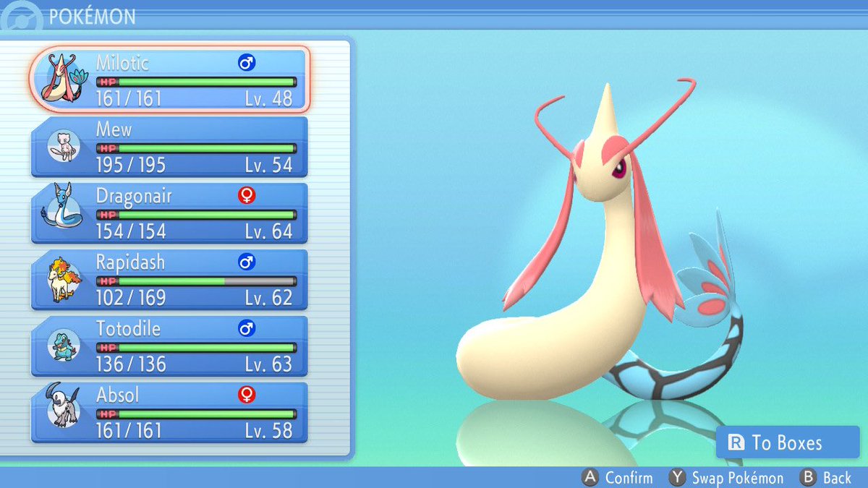Click Rapidash's 102 / 169 HP value

point(131,297)
